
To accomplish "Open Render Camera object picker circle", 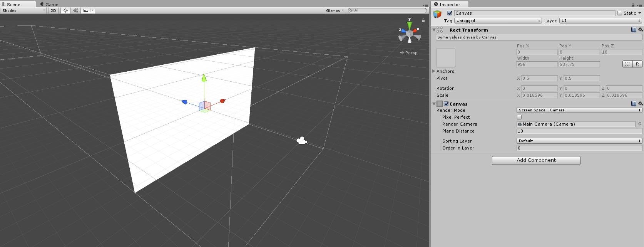I will click(640, 124).
